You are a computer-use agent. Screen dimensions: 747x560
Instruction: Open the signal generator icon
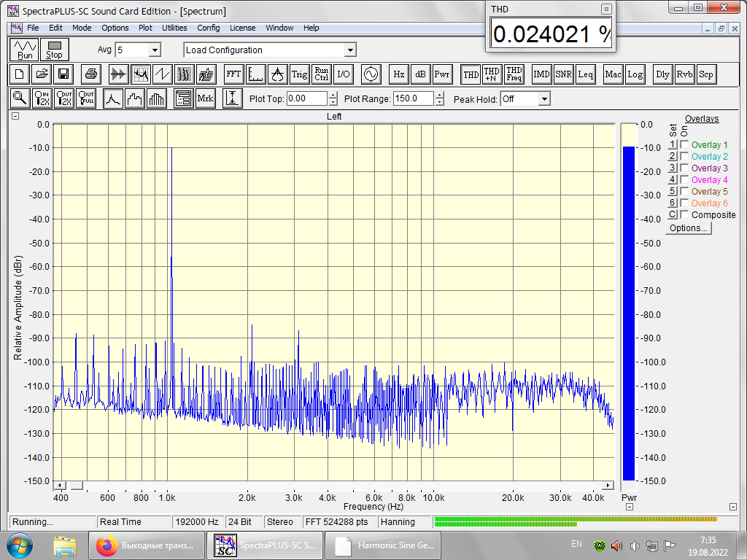click(371, 74)
